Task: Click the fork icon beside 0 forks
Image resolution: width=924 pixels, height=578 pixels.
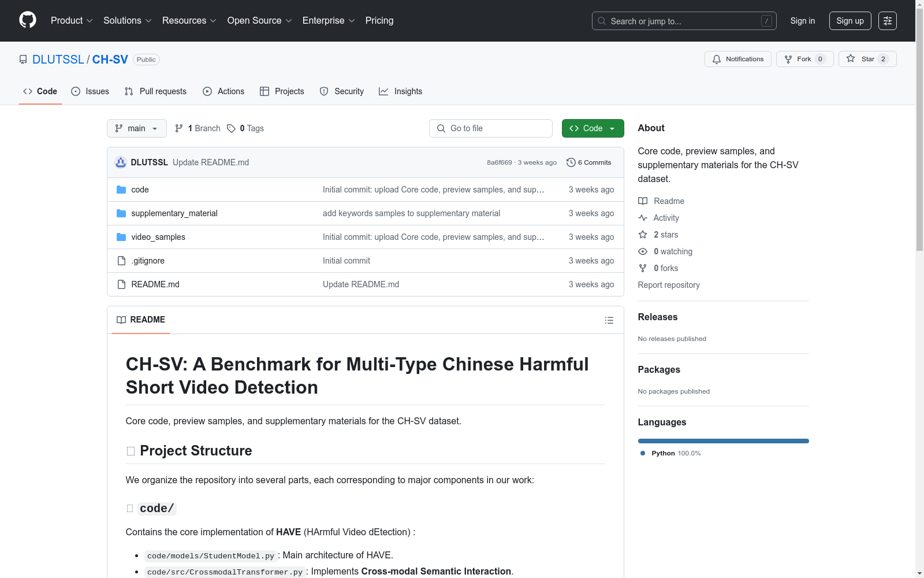Action: [643, 268]
